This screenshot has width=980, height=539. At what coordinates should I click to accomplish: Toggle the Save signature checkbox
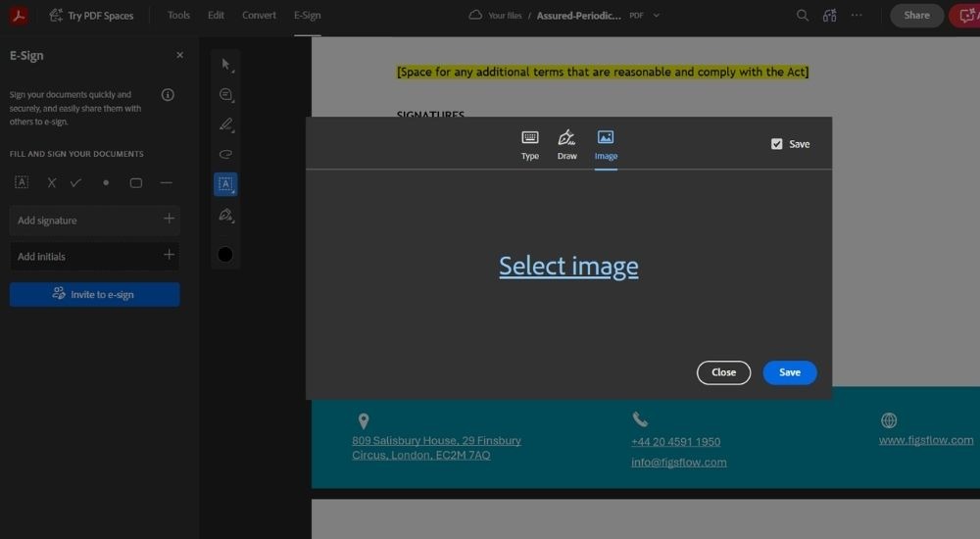[777, 144]
